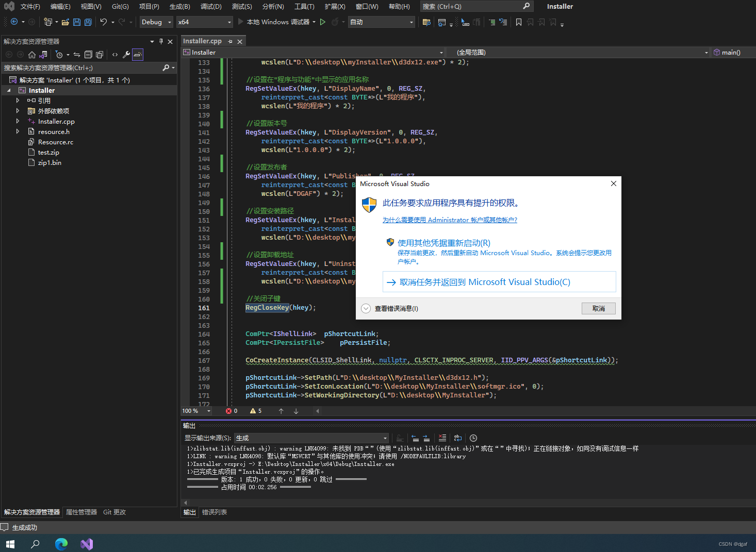Open the Windows Start button
Image resolution: width=756 pixels, height=552 pixels.
tap(10, 544)
